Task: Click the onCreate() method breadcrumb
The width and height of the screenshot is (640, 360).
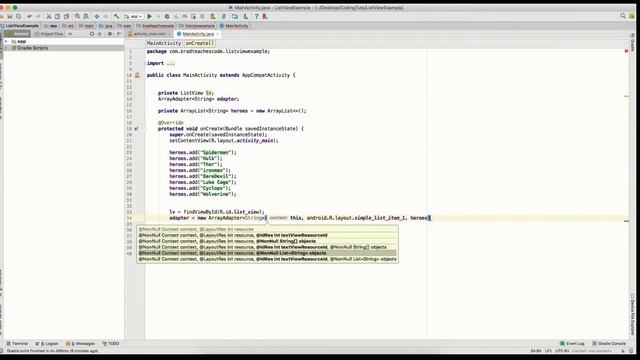Action: point(199,43)
